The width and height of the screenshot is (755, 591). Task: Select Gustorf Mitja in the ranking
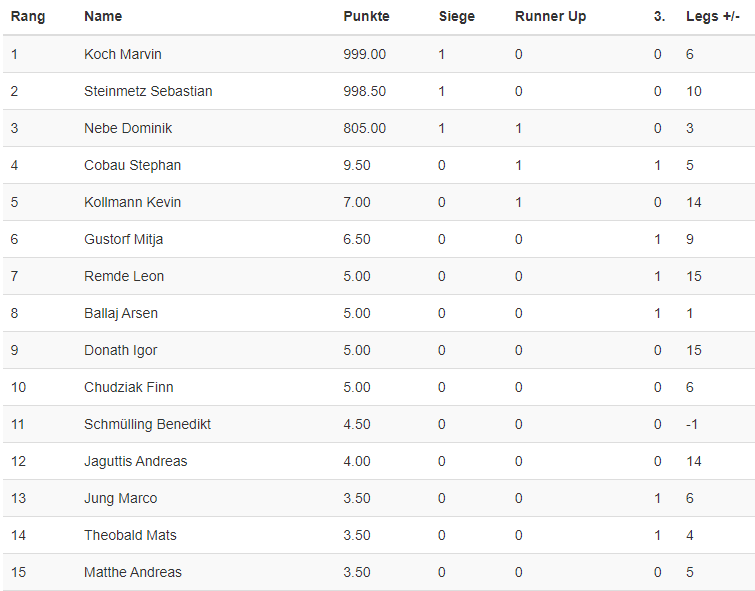pos(125,239)
